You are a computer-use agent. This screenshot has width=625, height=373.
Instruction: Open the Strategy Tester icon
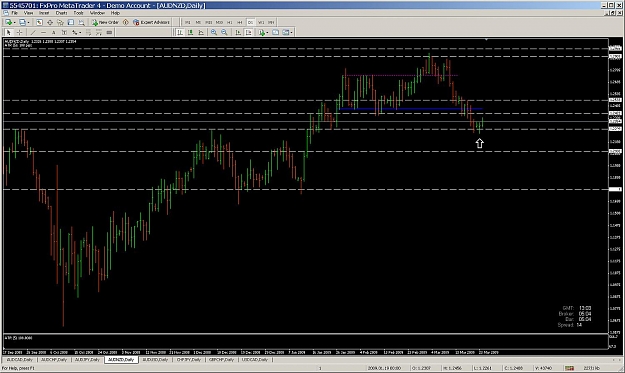[81, 22]
